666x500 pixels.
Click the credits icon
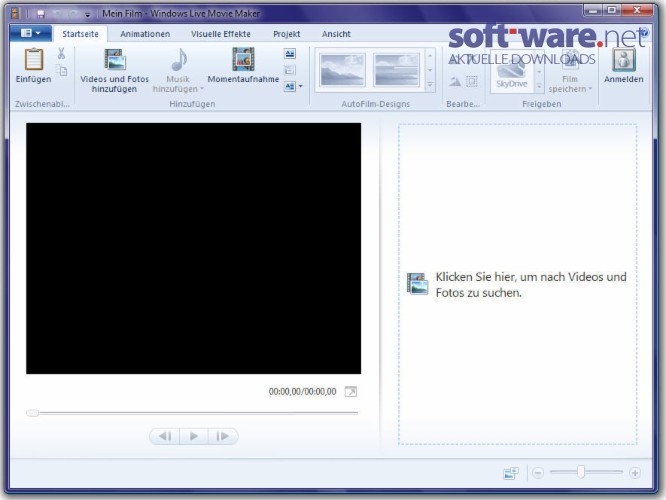coord(290,87)
